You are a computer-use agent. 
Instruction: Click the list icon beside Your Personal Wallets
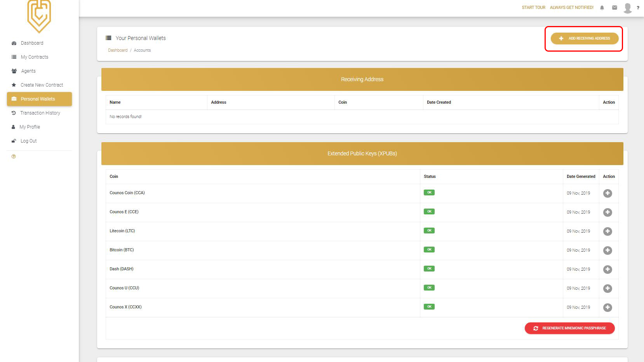click(108, 38)
